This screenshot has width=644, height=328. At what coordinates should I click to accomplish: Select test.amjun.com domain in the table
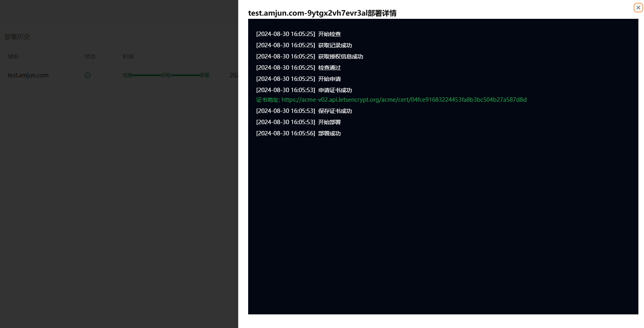(x=28, y=75)
